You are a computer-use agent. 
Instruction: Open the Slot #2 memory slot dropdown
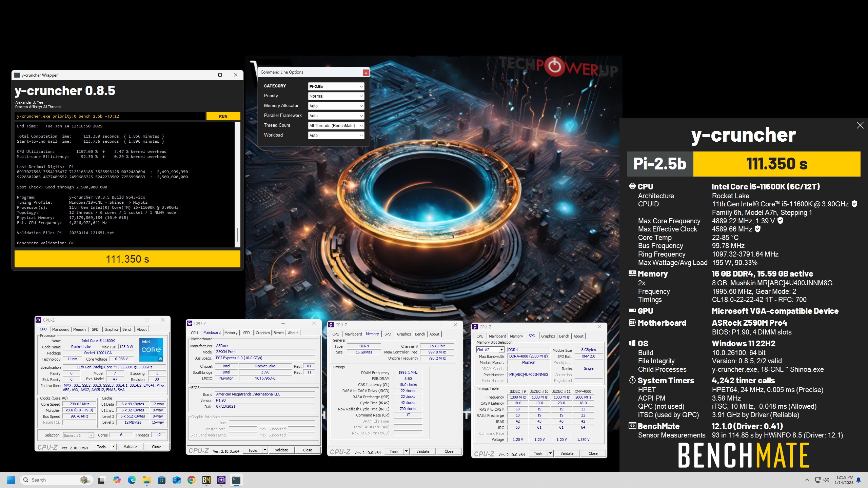(x=490, y=350)
